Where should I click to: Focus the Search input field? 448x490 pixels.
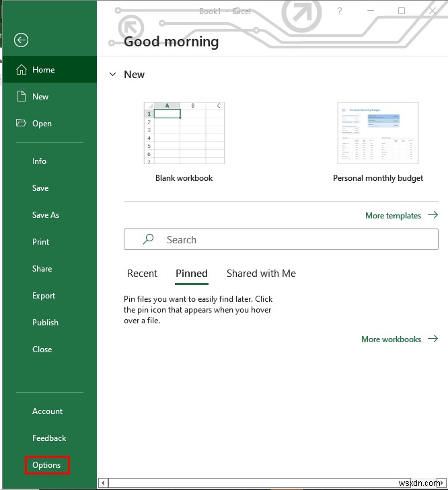pyautogui.click(x=281, y=239)
